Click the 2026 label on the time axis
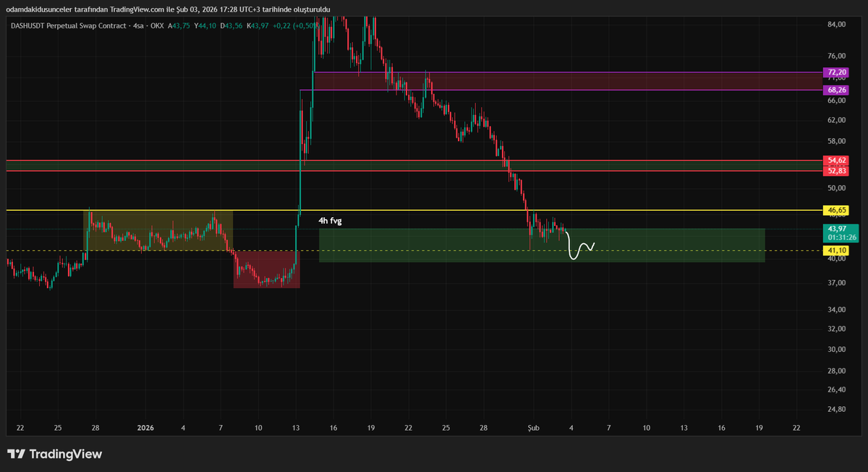 pos(145,428)
